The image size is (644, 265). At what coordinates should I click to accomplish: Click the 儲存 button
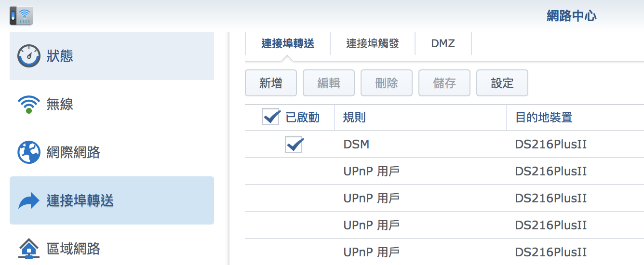click(x=444, y=83)
